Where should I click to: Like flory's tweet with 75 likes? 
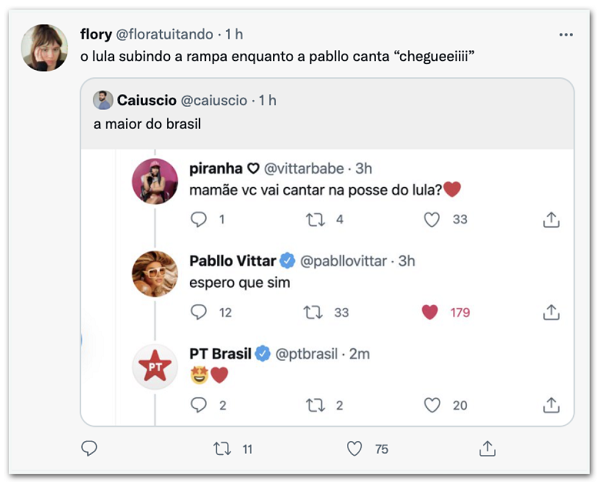point(355,449)
